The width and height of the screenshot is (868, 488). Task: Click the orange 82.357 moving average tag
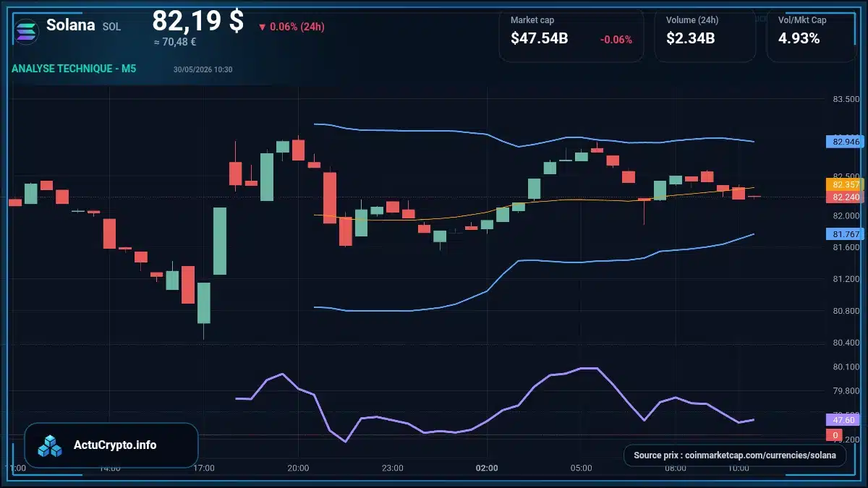pos(846,185)
